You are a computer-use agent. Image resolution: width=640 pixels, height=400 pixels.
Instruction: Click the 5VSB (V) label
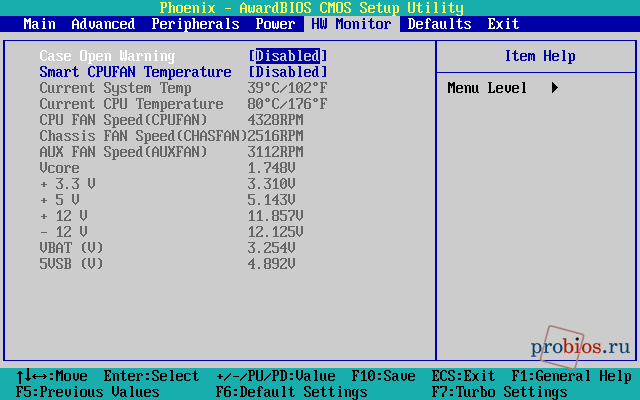pos(71,264)
